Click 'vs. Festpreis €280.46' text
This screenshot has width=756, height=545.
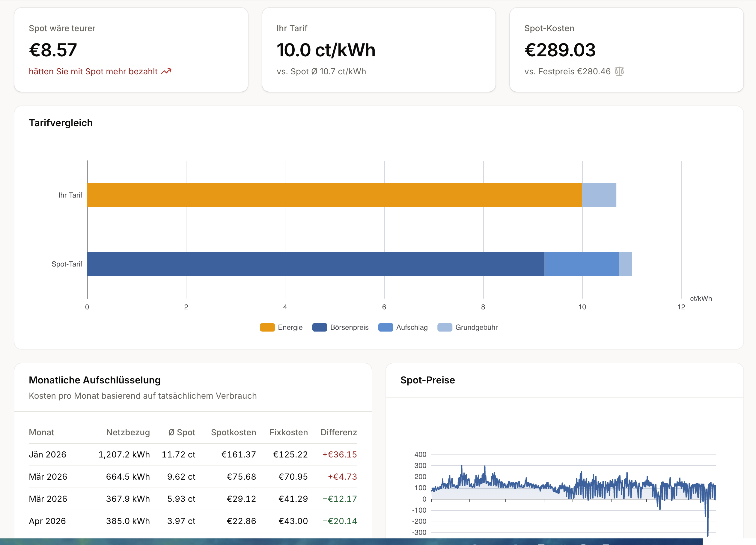(x=567, y=71)
